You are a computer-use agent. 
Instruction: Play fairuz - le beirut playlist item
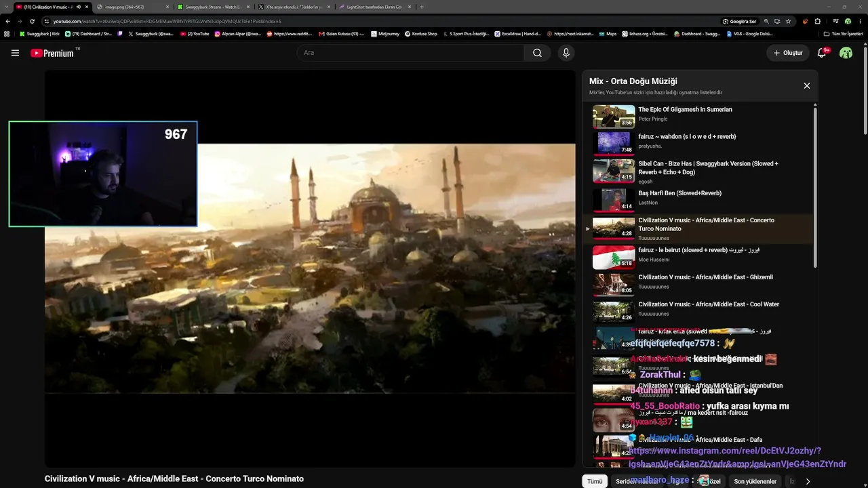(x=698, y=257)
